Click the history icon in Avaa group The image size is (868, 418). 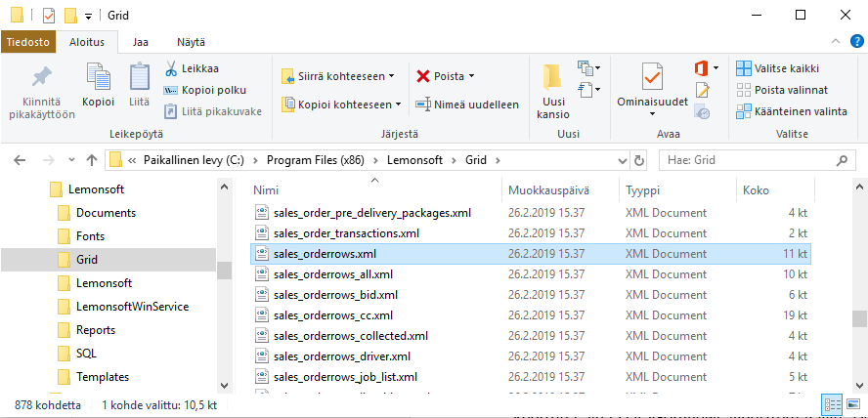coord(702,112)
